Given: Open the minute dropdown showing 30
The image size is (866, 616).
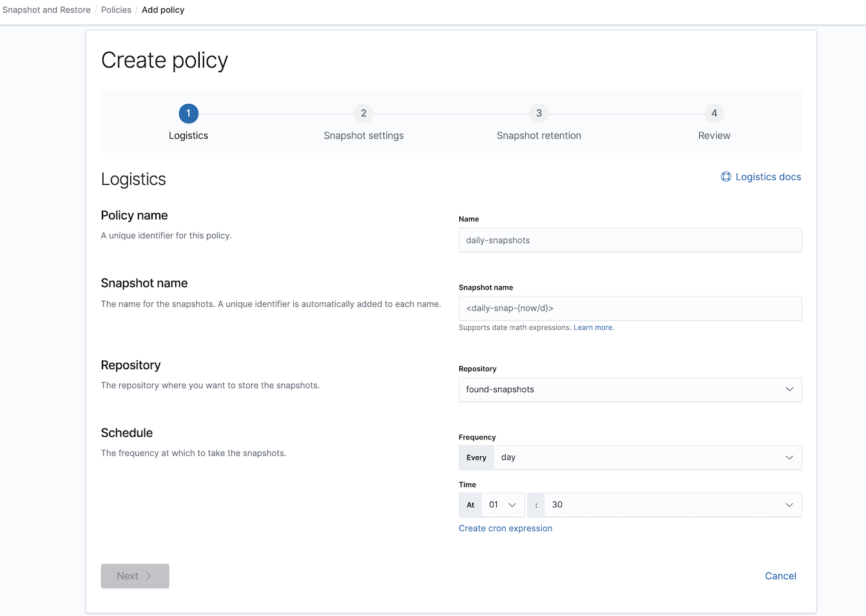Looking at the screenshot, I should pyautogui.click(x=672, y=505).
